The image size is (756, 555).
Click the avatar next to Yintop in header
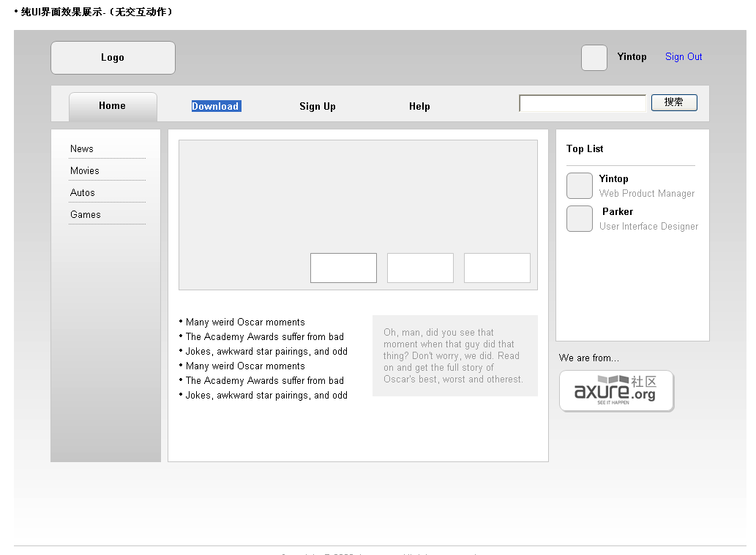[x=594, y=58]
